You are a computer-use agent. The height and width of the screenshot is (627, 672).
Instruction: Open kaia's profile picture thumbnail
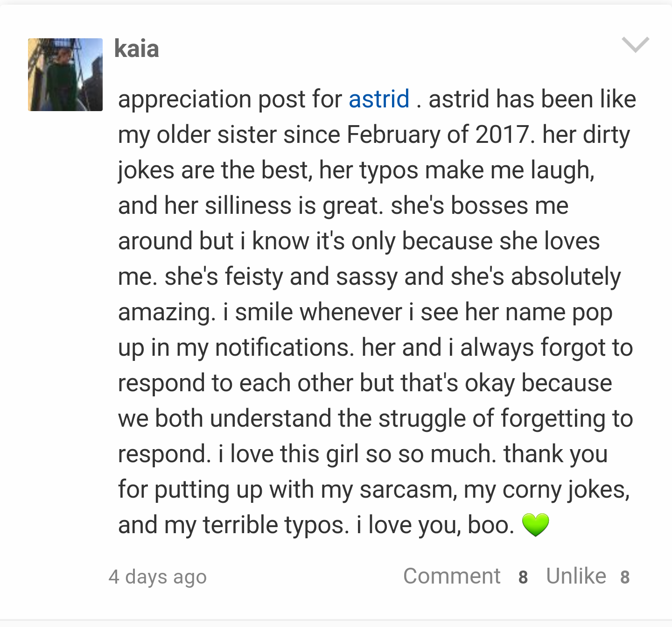point(65,75)
